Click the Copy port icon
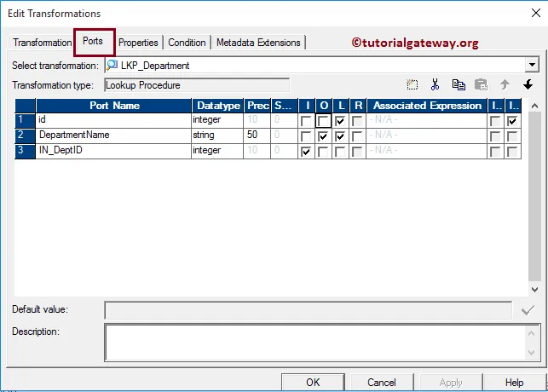 point(459,84)
